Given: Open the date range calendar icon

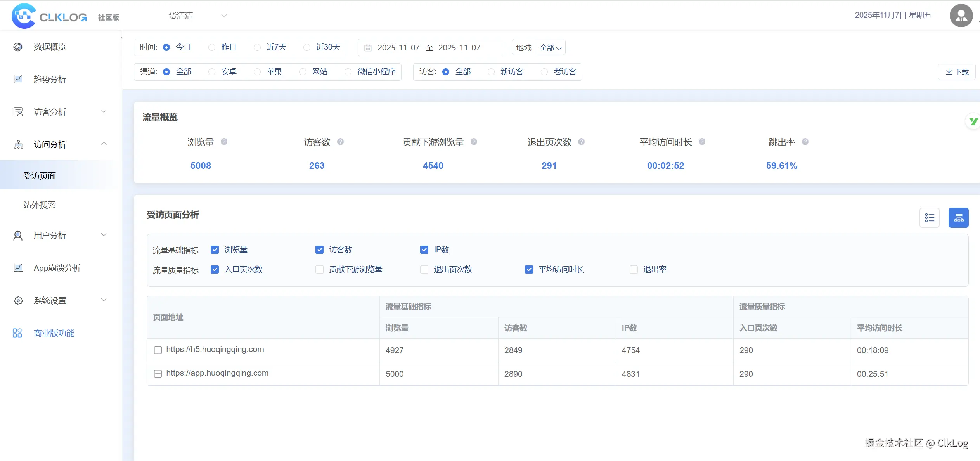Looking at the screenshot, I should click(368, 48).
